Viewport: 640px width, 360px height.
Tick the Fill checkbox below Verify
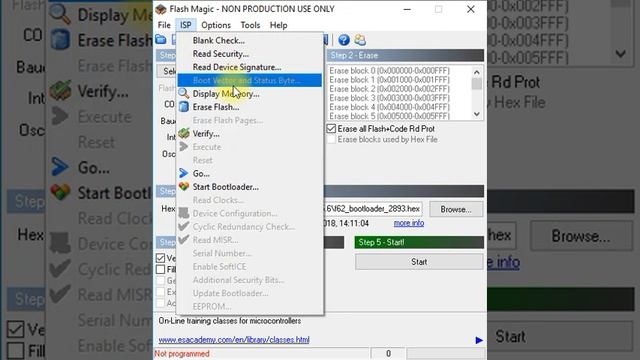[160, 269]
